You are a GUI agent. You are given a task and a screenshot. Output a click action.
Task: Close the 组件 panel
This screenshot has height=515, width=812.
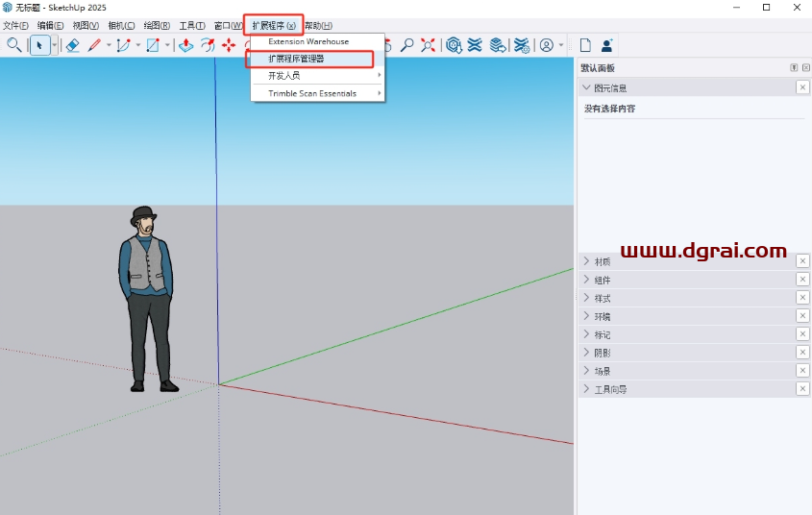click(x=802, y=280)
